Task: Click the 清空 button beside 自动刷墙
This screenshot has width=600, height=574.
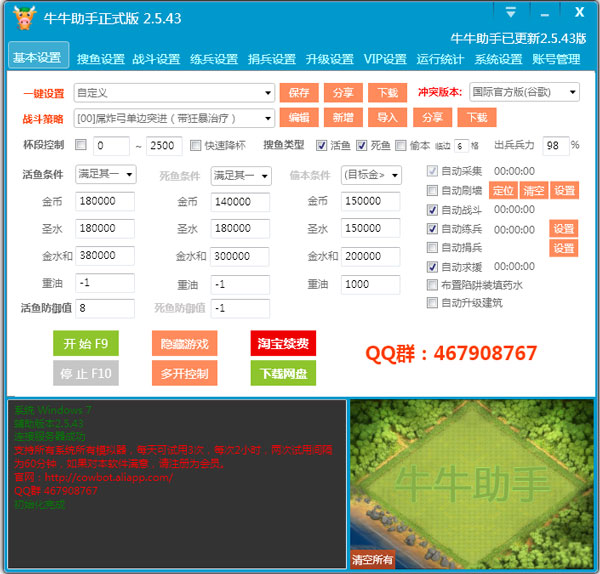Action: pos(534,190)
